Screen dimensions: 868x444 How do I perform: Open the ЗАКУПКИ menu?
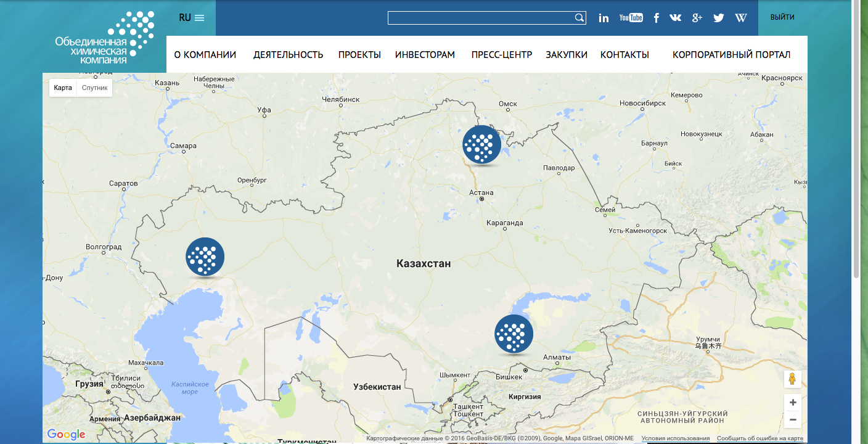567,55
